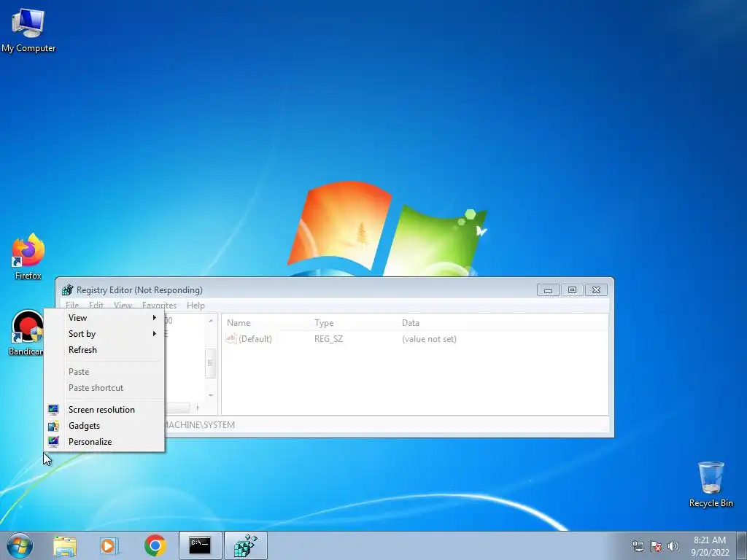Click the Gadgets menu icon
The width and height of the screenshot is (747, 560).
point(53,426)
